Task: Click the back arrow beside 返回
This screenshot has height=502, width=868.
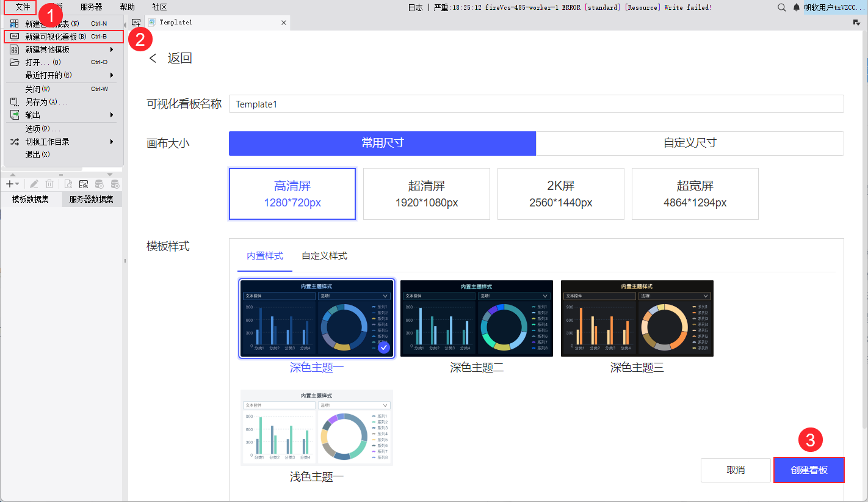Action: tap(153, 58)
